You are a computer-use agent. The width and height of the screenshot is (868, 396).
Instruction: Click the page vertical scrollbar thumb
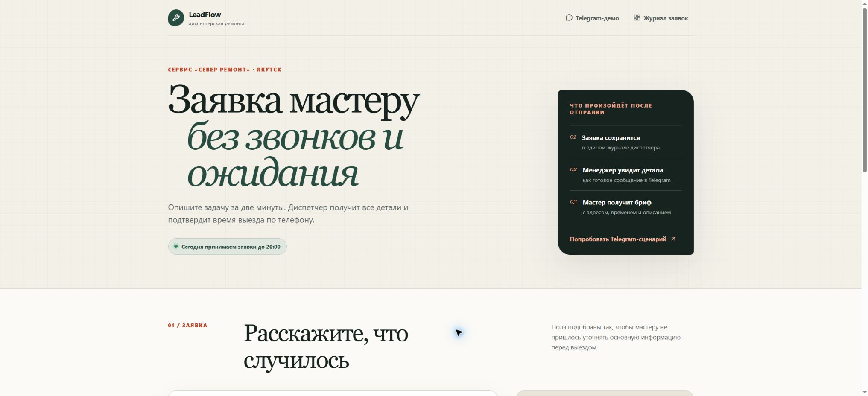point(865,90)
